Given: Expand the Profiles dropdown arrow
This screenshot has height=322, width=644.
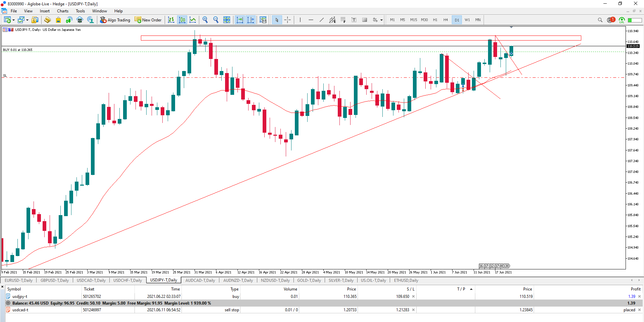Looking at the screenshot, I should (x=27, y=20).
